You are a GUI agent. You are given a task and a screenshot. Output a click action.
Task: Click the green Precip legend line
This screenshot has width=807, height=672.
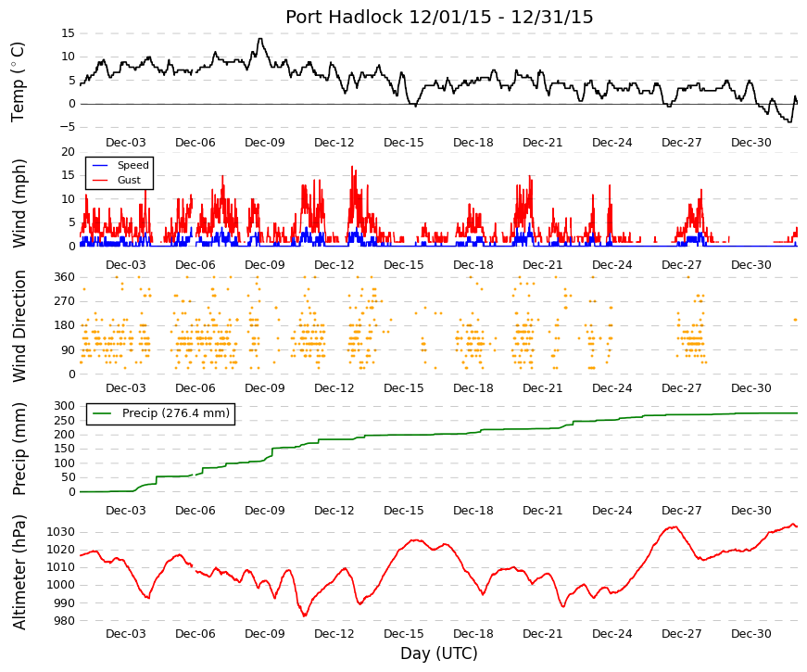pos(102,413)
